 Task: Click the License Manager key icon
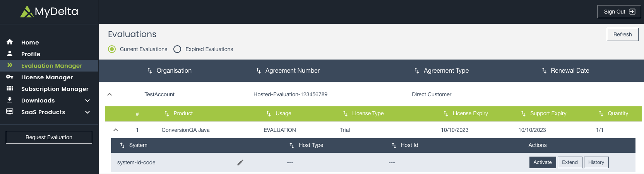[x=10, y=77]
